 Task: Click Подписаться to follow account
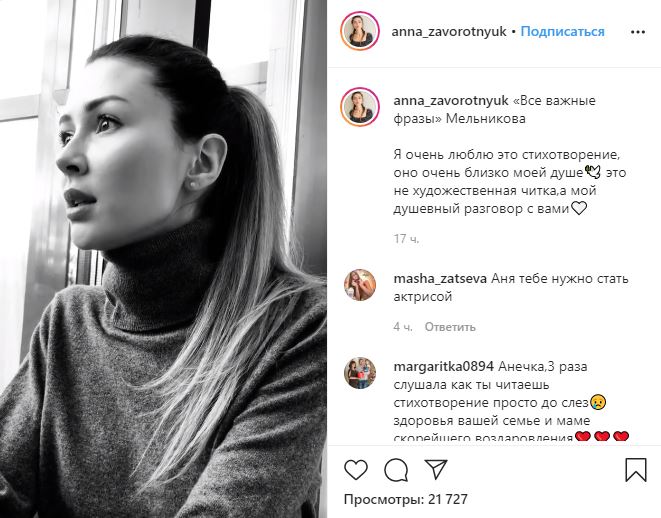(562, 32)
